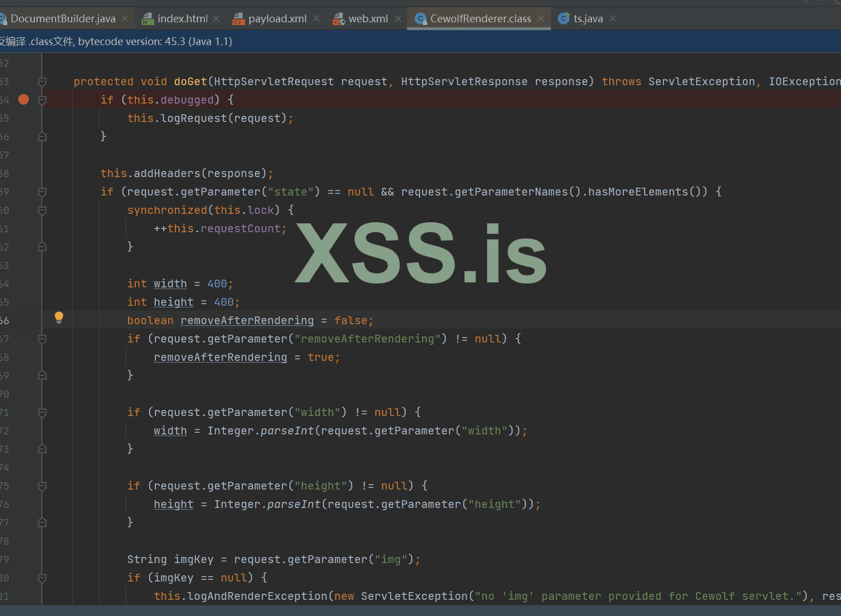Click the 'int width = 400' declaration
The image size is (841, 616).
coord(180,284)
